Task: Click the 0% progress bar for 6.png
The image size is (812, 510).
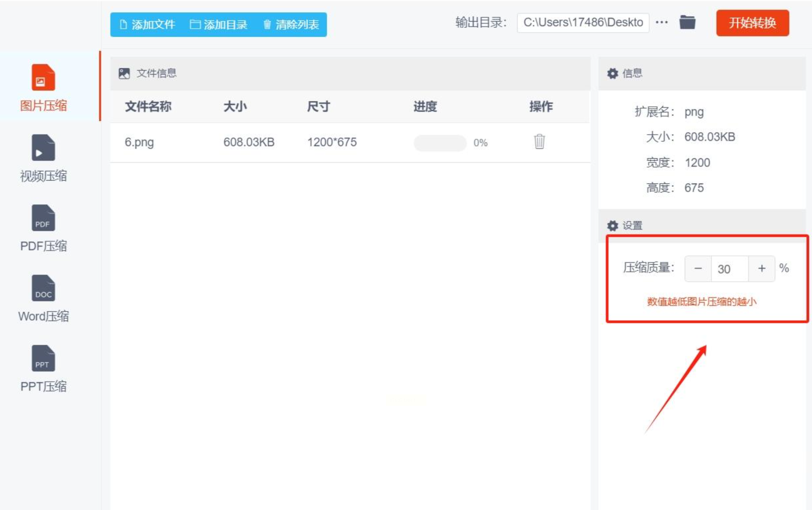Action: (x=440, y=143)
